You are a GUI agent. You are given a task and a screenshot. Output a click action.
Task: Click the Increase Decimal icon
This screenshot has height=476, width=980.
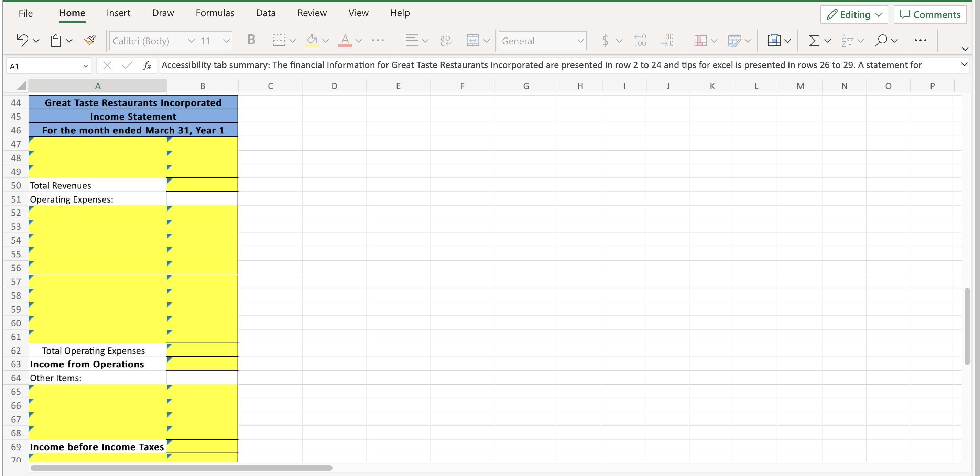click(x=640, y=40)
